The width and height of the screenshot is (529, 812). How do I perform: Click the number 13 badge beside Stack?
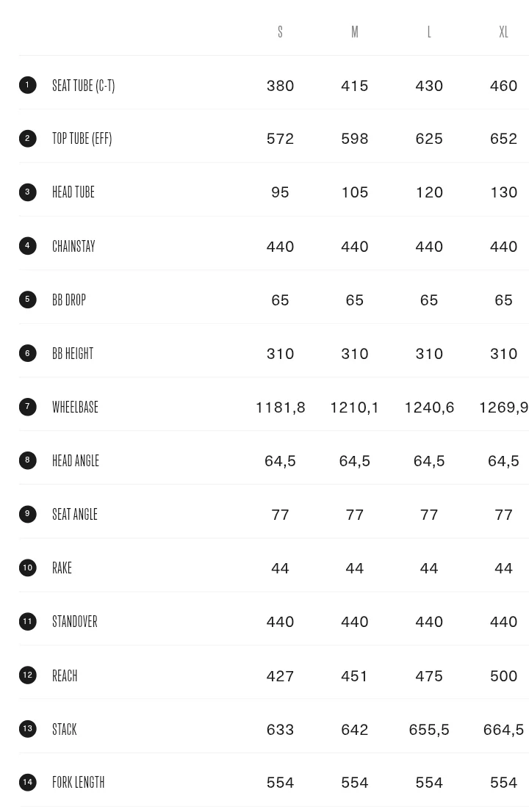click(x=27, y=729)
